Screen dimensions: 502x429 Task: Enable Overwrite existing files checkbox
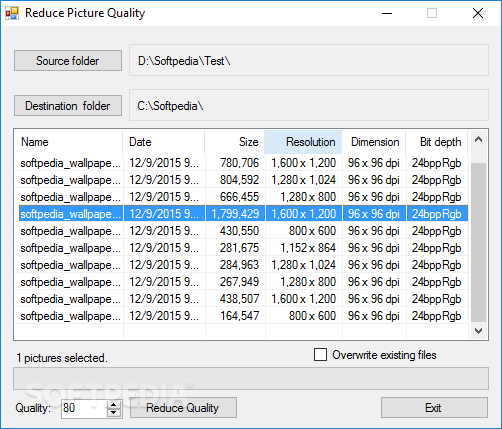click(x=320, y=355)
